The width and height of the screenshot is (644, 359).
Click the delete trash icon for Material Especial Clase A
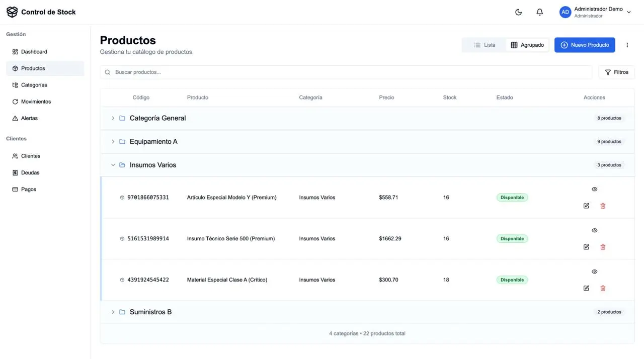pyautogui.click(x=602, y=288)
